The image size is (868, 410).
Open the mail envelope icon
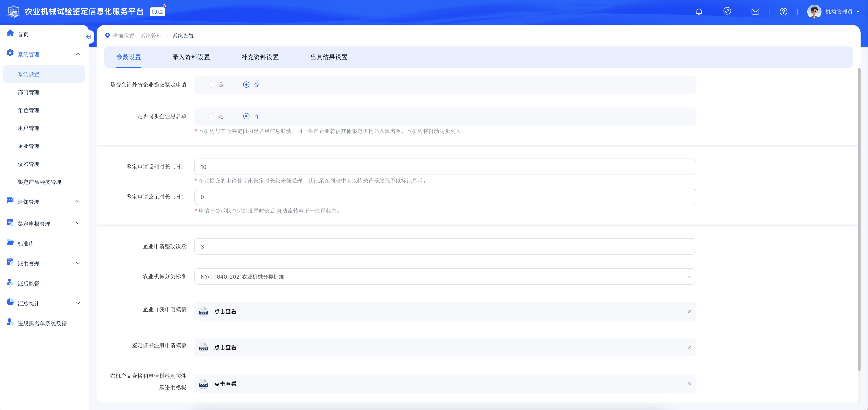pyautogui.click(x=755, y=12)
